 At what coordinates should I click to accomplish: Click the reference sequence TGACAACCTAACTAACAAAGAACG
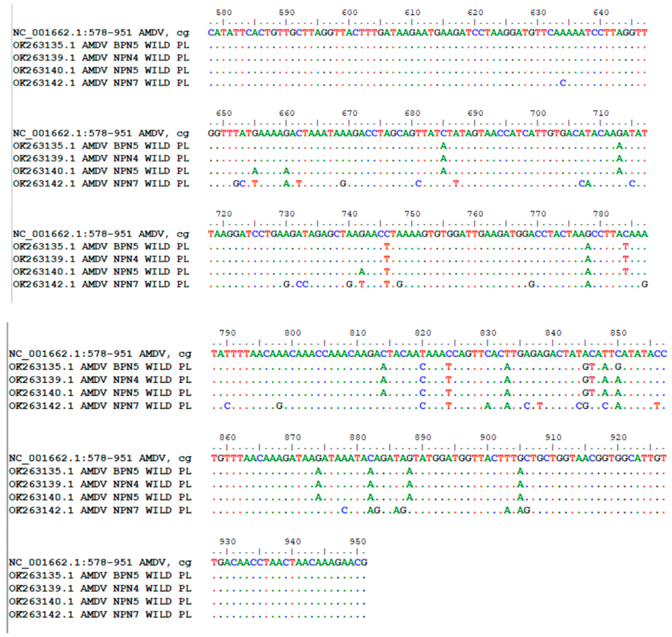pyautogui.click(x=289, y=563)
